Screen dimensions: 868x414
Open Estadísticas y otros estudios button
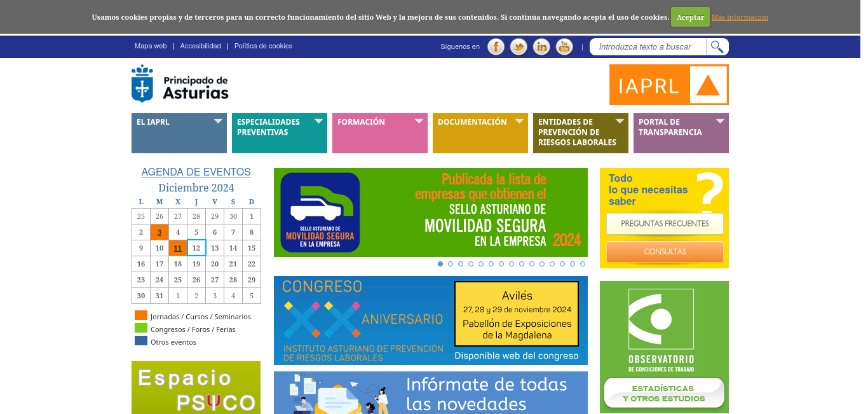click(664, 393)
